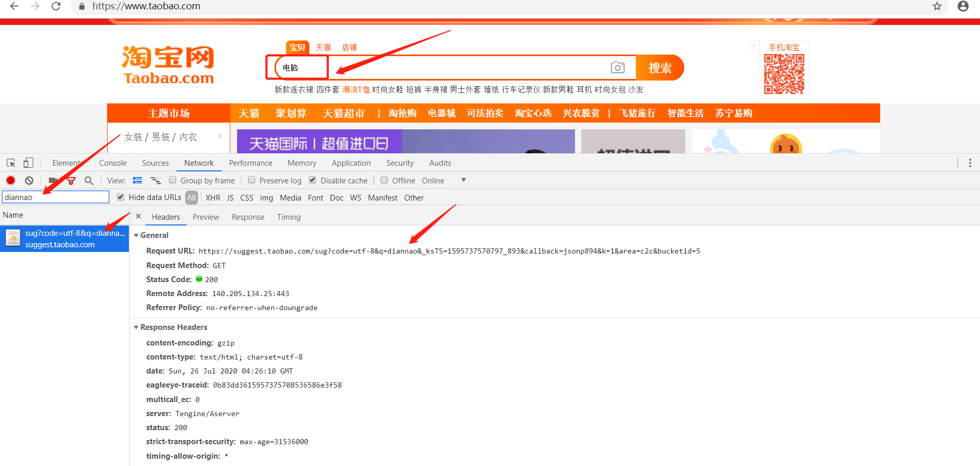Switch to Console tab

tap(113, 163)
